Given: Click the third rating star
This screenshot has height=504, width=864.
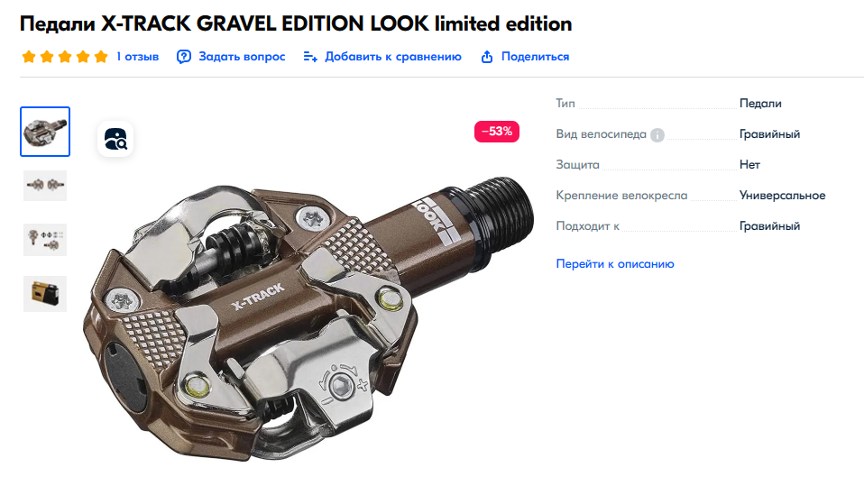Looking at the screenshot, I should [65, 57].
